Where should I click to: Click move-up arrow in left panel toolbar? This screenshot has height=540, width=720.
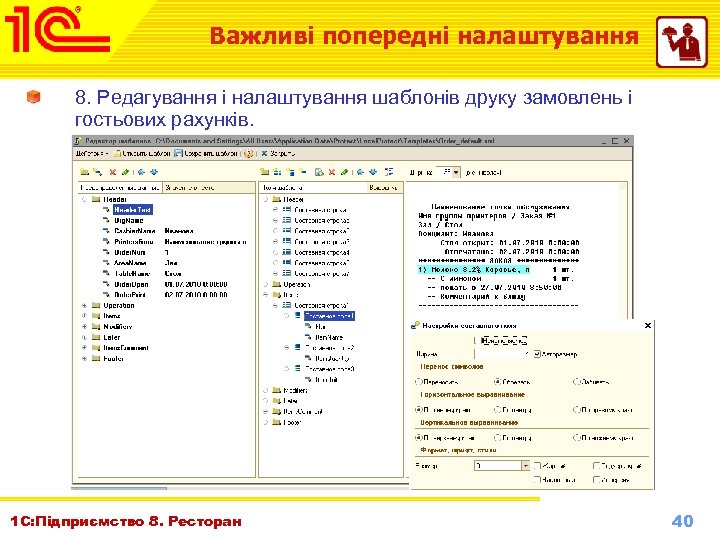(141, 172)
